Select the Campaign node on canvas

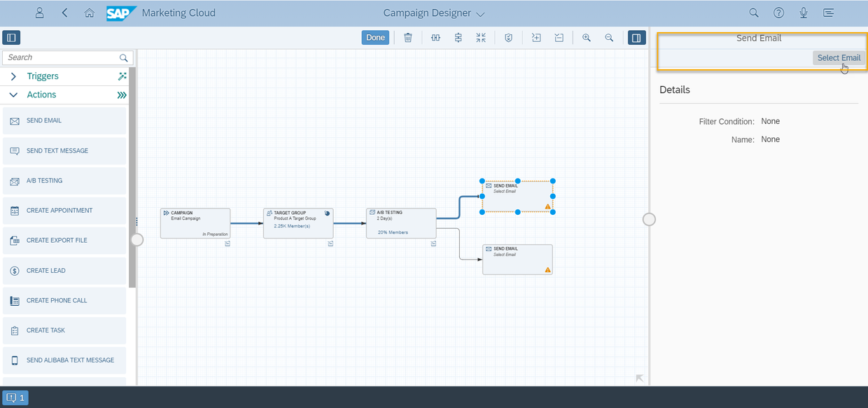click(195, 223)
